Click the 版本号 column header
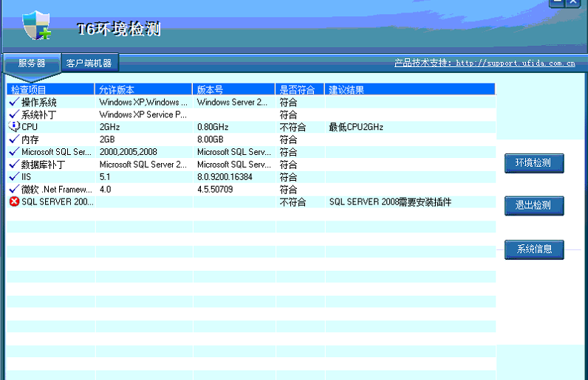This screenshot has width=588, height=380. point(233,89)
